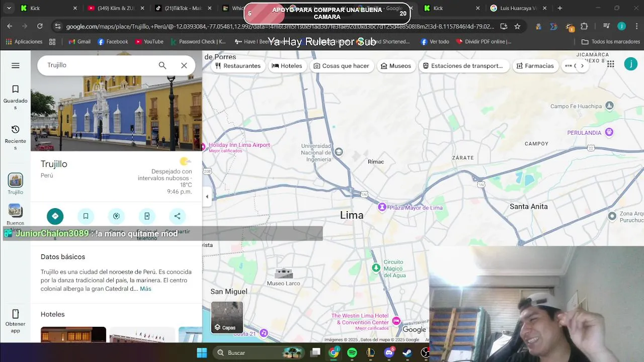
Task: Click the Plaza Mayor de Lima pin
Action: pos(382,207)
